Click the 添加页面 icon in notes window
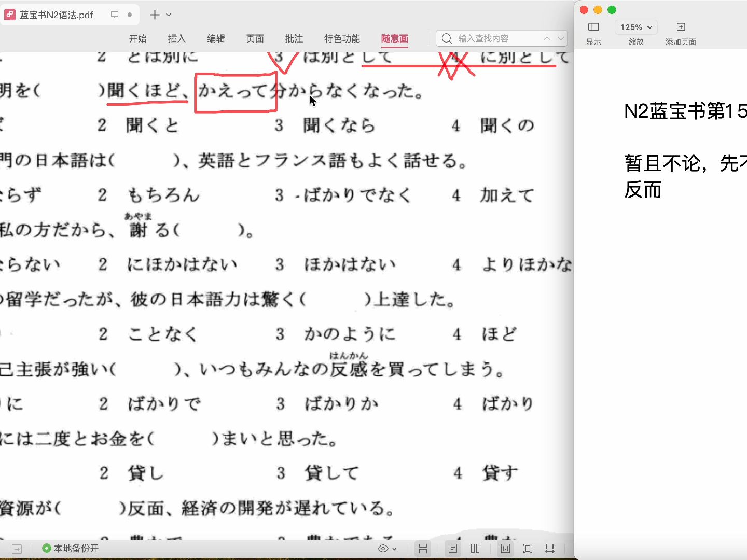Viewport: 747px width, 560px height. (x=681, y=27)
